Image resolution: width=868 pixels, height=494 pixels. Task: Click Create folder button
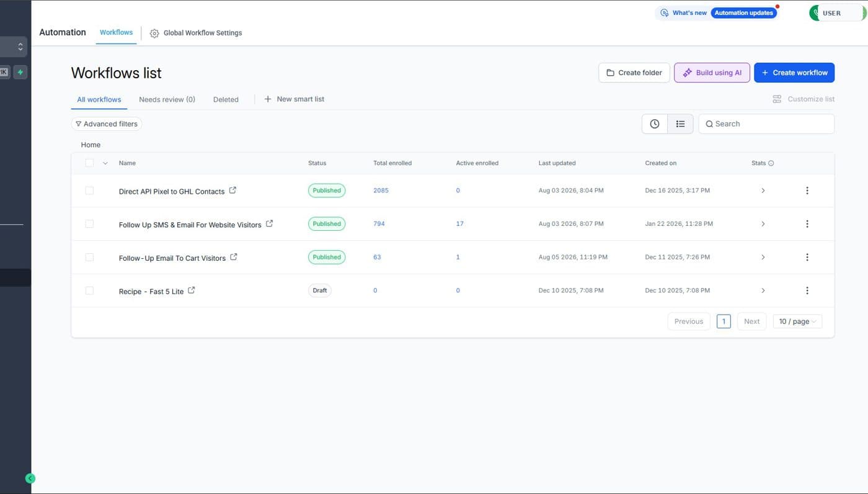(634, 73)
